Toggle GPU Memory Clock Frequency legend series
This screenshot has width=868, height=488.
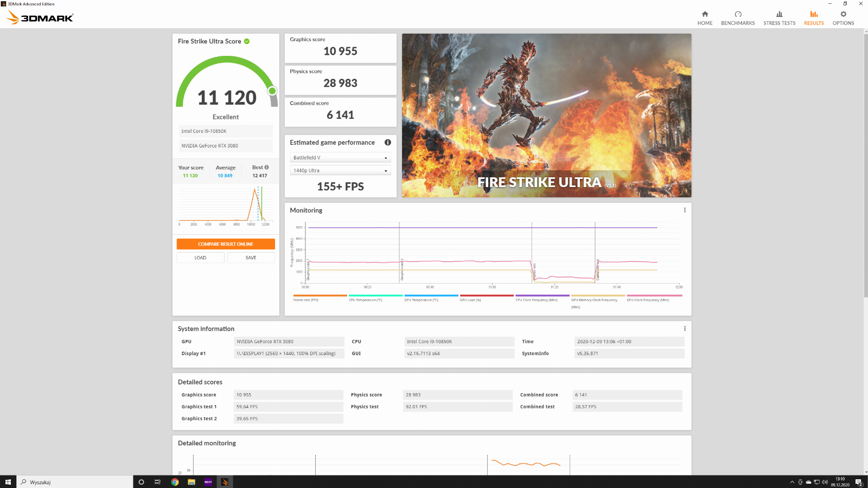point(598,301)
